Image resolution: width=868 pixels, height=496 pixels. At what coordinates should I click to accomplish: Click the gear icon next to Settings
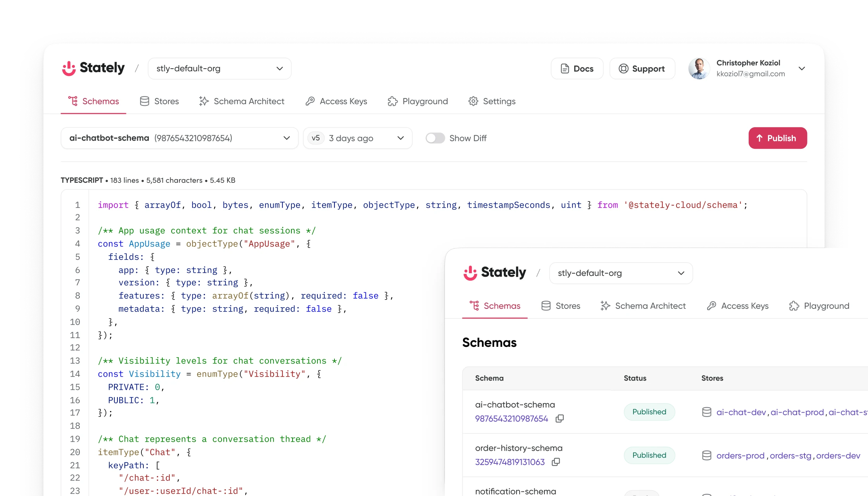pos(473,101)
